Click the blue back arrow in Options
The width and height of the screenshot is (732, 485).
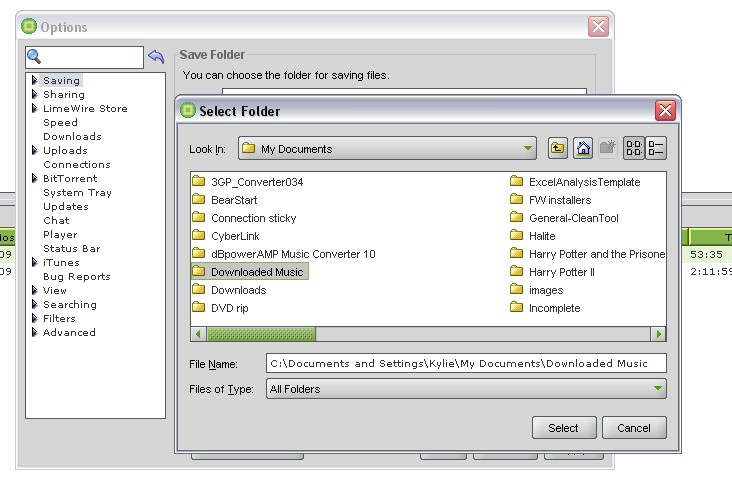[156, 56]
